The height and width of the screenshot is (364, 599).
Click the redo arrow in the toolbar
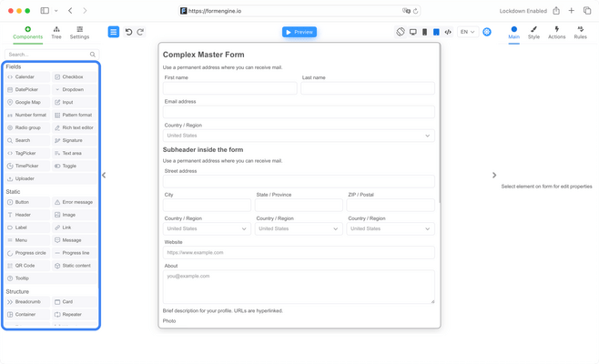tap(140, 32)
